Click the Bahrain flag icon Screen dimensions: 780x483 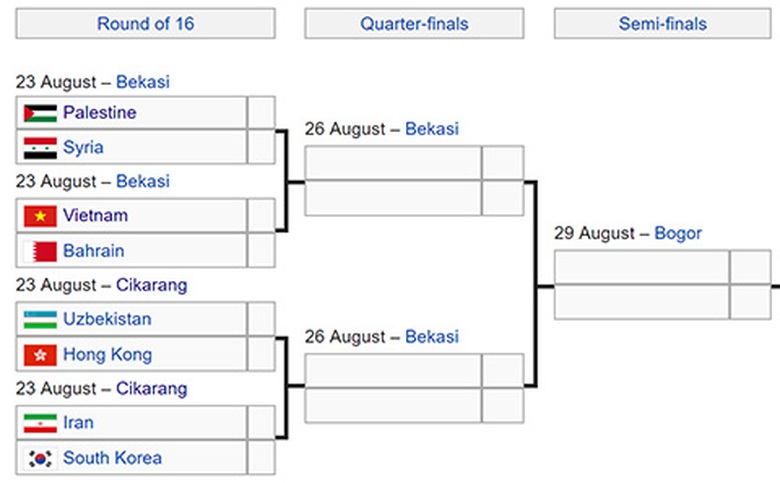pos(40,251)
